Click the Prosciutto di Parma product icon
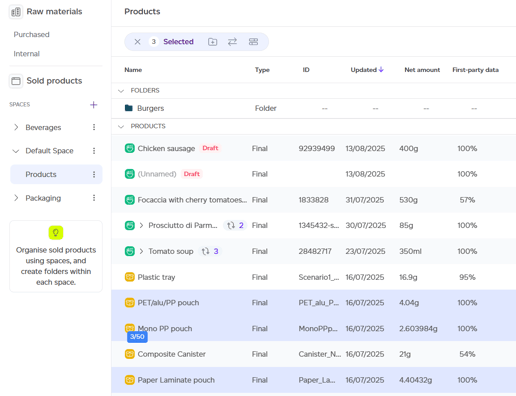 tap(130, 226)
